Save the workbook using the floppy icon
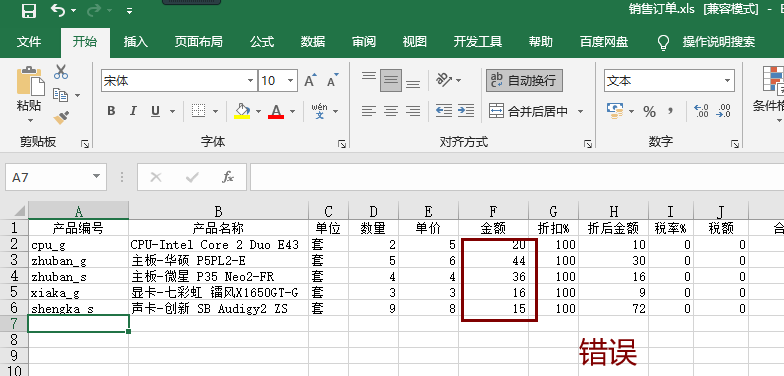 tap(29, 10)
